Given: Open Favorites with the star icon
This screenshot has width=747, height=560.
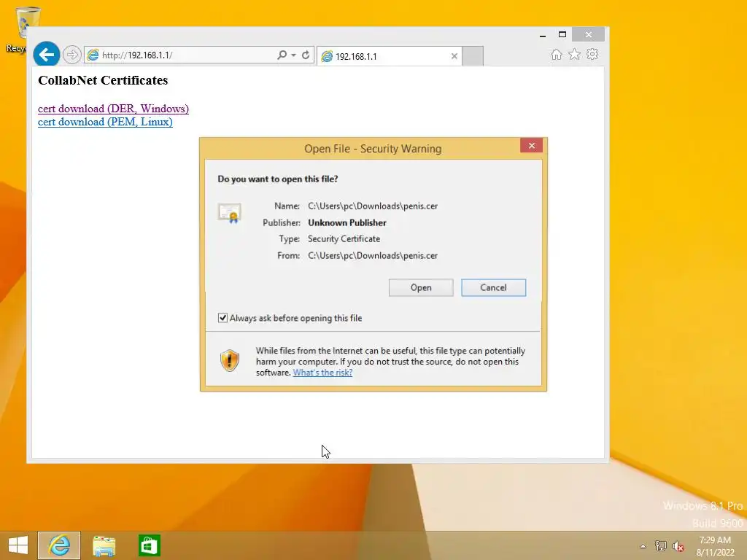Looking at the screenshot, I should click(575, 54).
